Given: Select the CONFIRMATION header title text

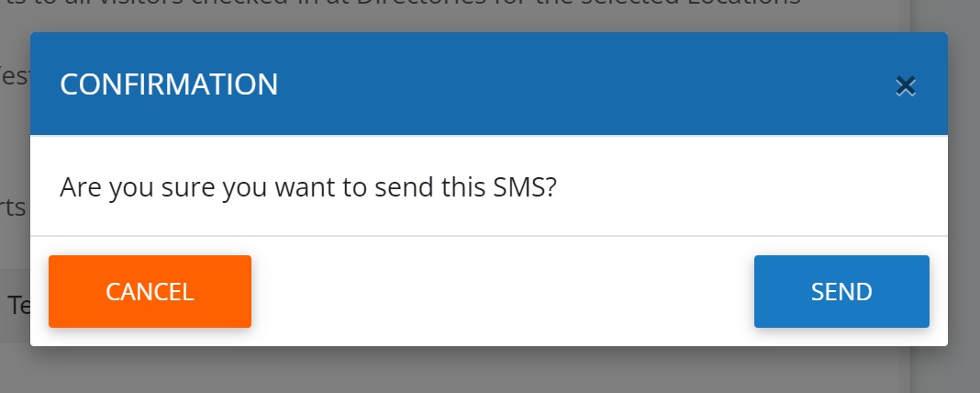Looking at the screenshot, I should click(169, 84).
